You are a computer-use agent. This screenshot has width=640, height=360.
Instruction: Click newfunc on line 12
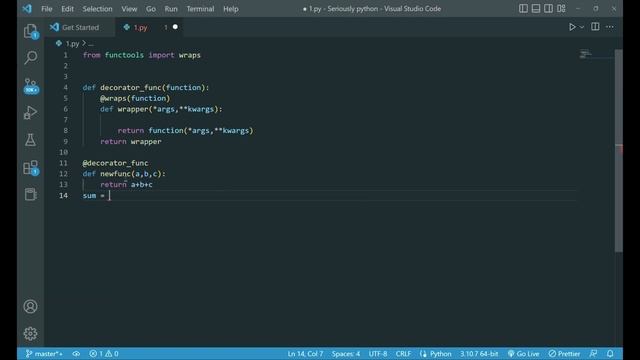tap(116, 174)
